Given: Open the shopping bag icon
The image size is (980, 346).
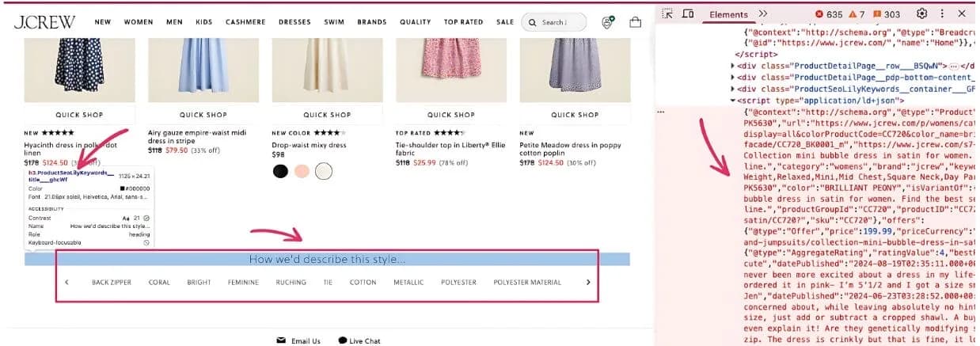Looking at the screenshot, I should (635, 22).
